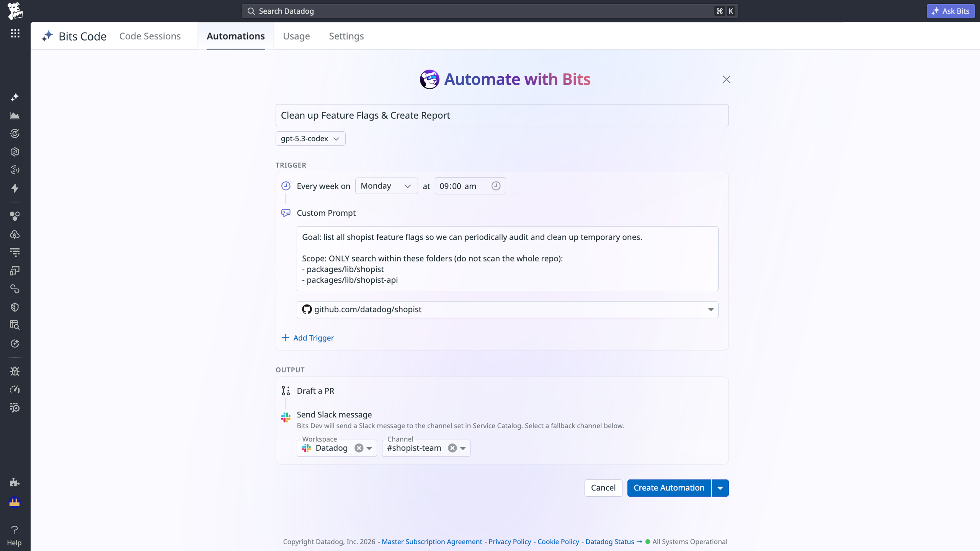Open the curved path sidebar icon
The height and width of the screenshot is (551, 980).
15,289
